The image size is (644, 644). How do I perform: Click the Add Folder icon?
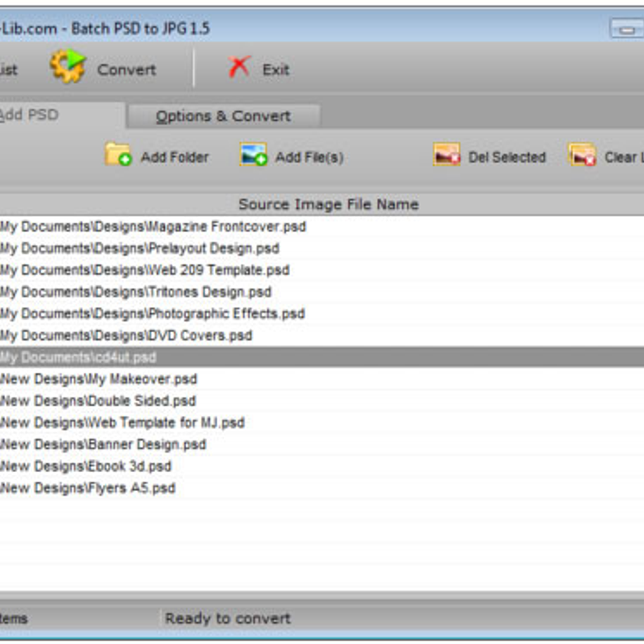[x=118, y=155]
